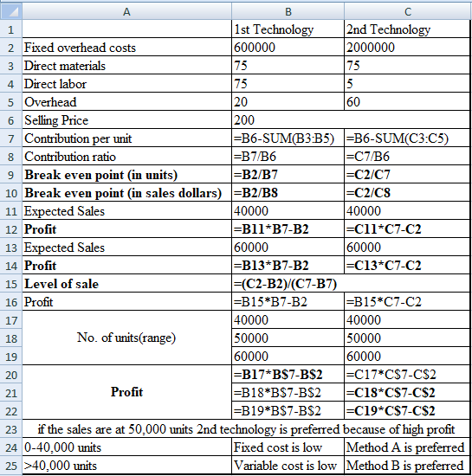This screenshot has width=472, height=476.
Task: Select the 'Direct materials' cell
Action: tap(127, 66)
